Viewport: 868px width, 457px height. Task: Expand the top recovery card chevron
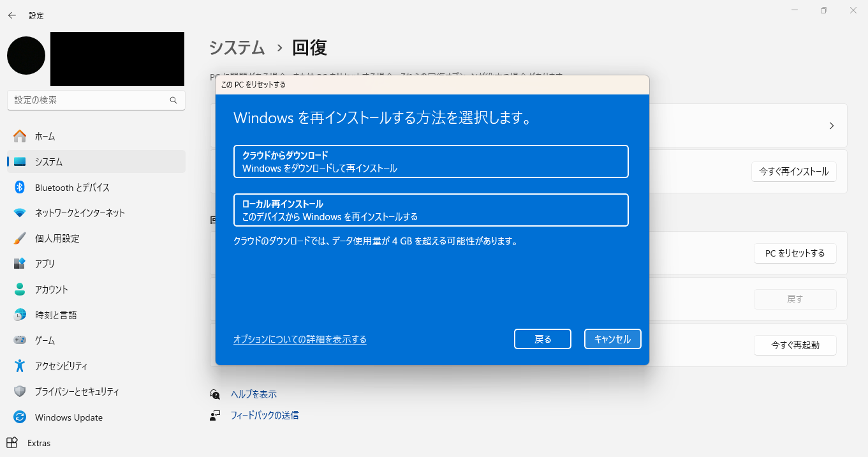coord(832,126)
